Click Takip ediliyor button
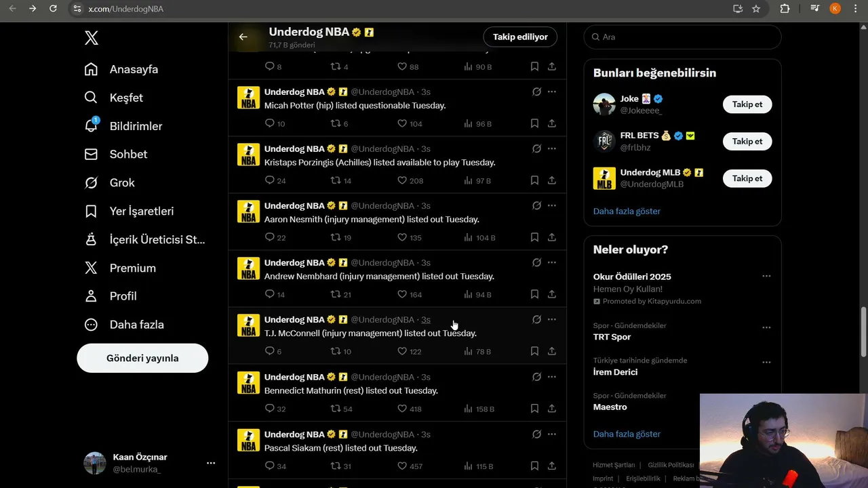868x488 pixels. (x=520, y=37)
